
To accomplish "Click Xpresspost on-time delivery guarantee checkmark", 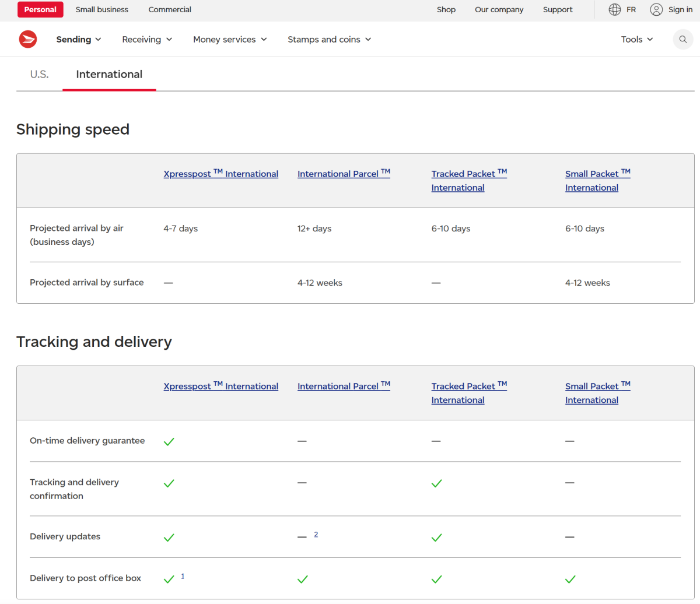I will click(x=169, y=441).
